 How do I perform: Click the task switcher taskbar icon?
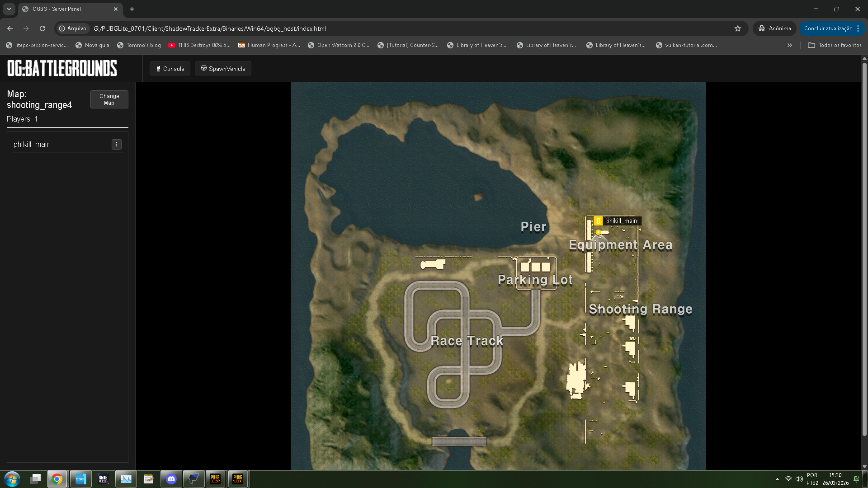pyautogui.click(x=35, y=479)
